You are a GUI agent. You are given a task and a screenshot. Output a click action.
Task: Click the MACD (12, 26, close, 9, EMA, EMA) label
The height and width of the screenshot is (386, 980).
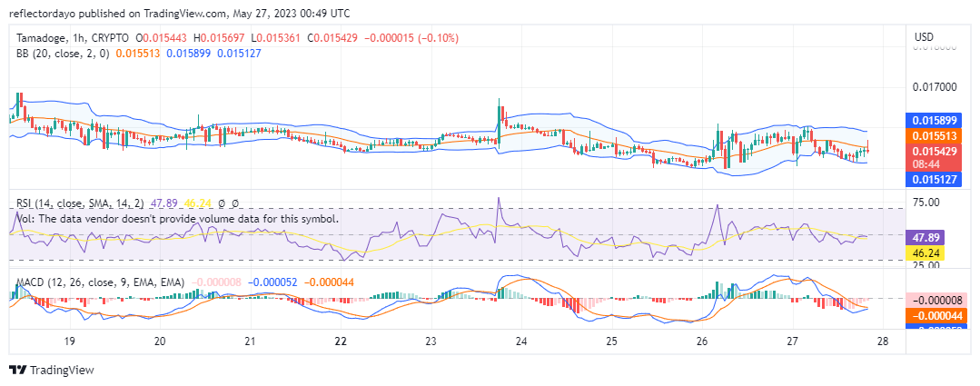101,282
